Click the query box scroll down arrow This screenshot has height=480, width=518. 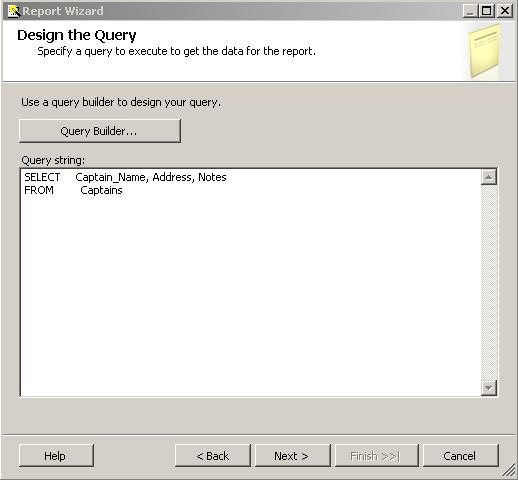tap(489, 388)
